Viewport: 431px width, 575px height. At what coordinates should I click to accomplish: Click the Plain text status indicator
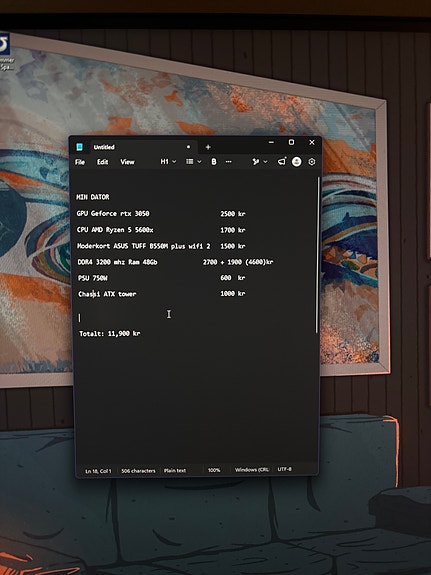[x=175, y=470]
